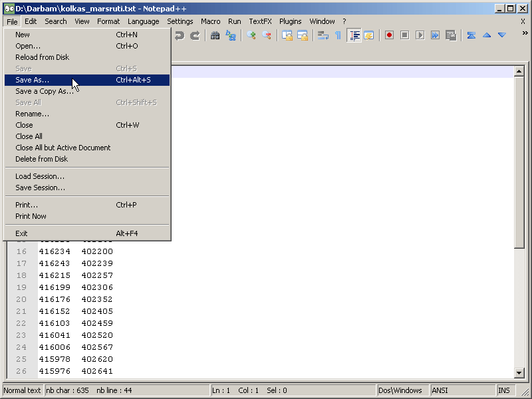
Task: Choose New from File menu
Action: click(87, 35)
